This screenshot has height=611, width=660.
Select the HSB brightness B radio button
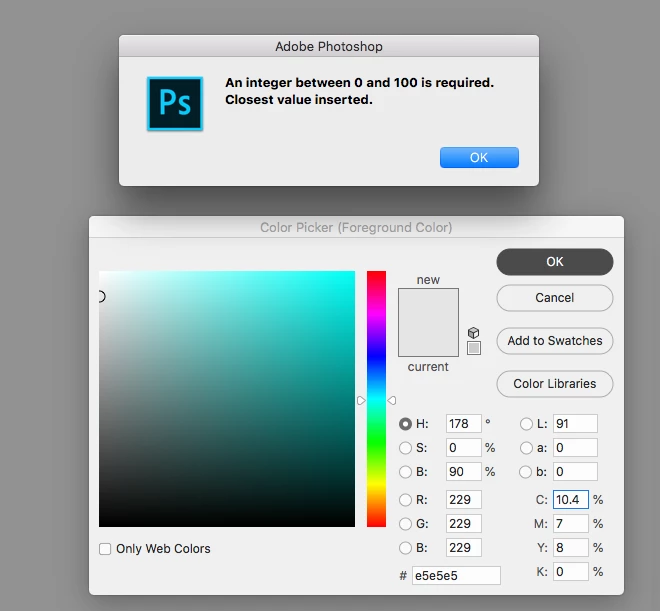(405, 472)
